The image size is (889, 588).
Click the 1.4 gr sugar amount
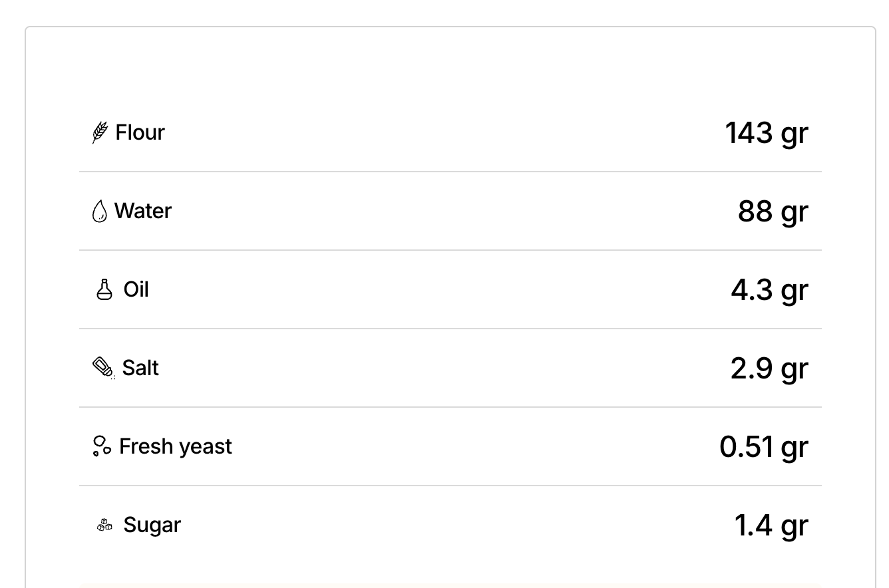coord(771,525)
